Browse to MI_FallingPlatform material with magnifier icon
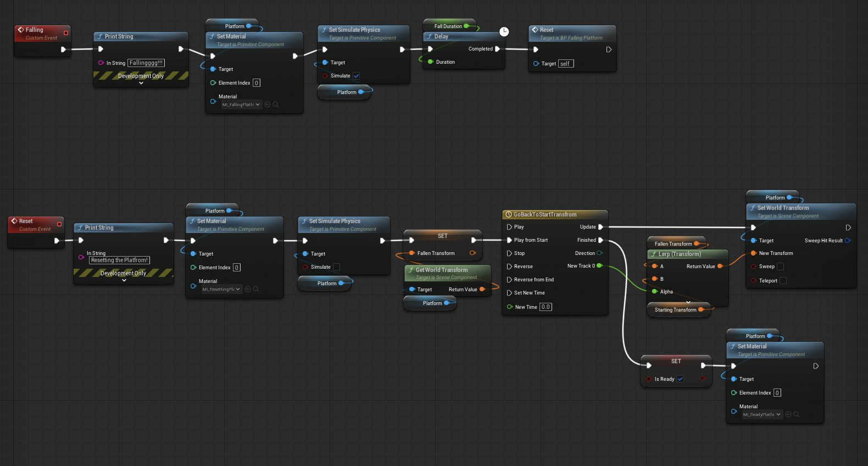The width and height of the screenshot is (868, 466). (x=276, y=104)
